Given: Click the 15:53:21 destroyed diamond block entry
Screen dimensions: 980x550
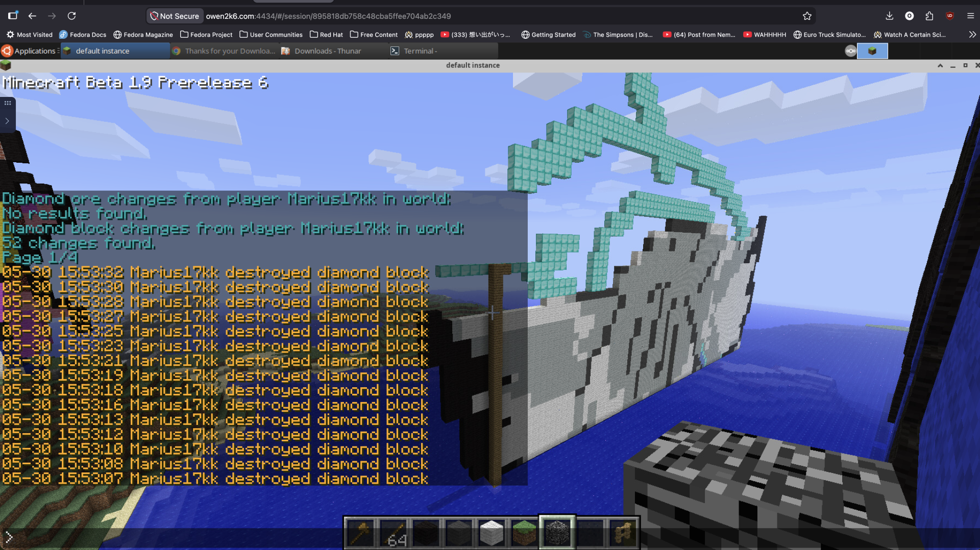Looking at the screenshot, I should (x=215, y=361).
